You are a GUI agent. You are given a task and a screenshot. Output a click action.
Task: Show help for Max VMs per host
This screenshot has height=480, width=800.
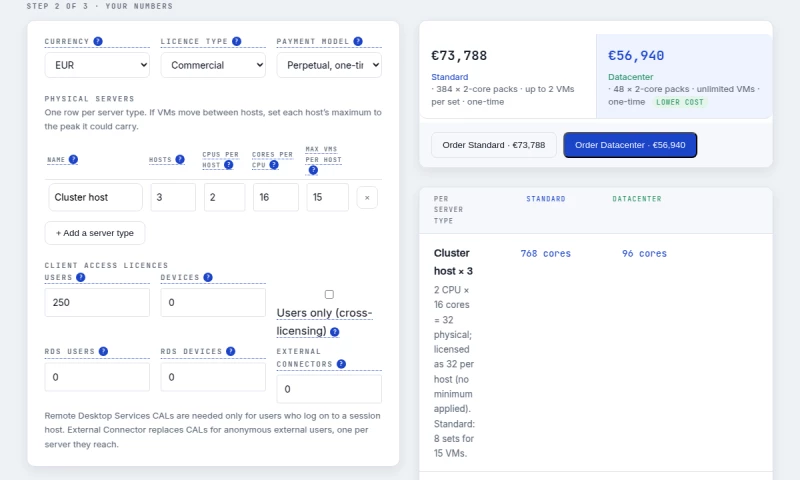(x=313, y=170)
